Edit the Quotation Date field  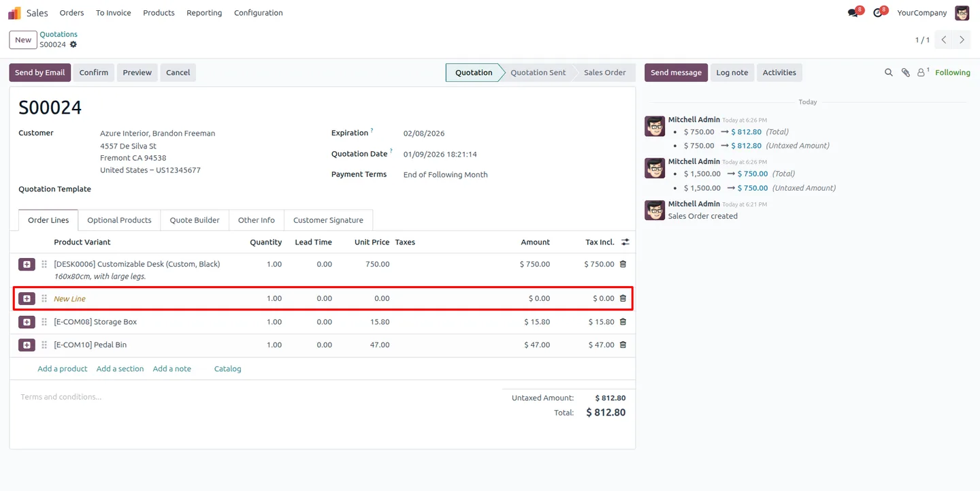tap(440, 154)
